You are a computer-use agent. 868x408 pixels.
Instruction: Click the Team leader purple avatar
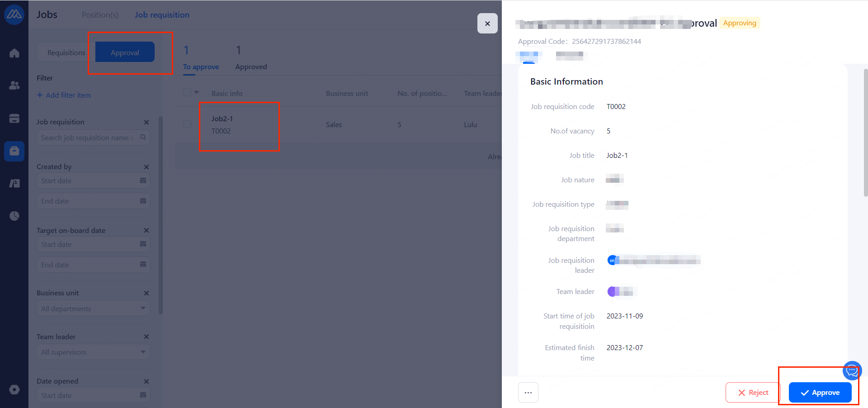click(x=612, y=292)
